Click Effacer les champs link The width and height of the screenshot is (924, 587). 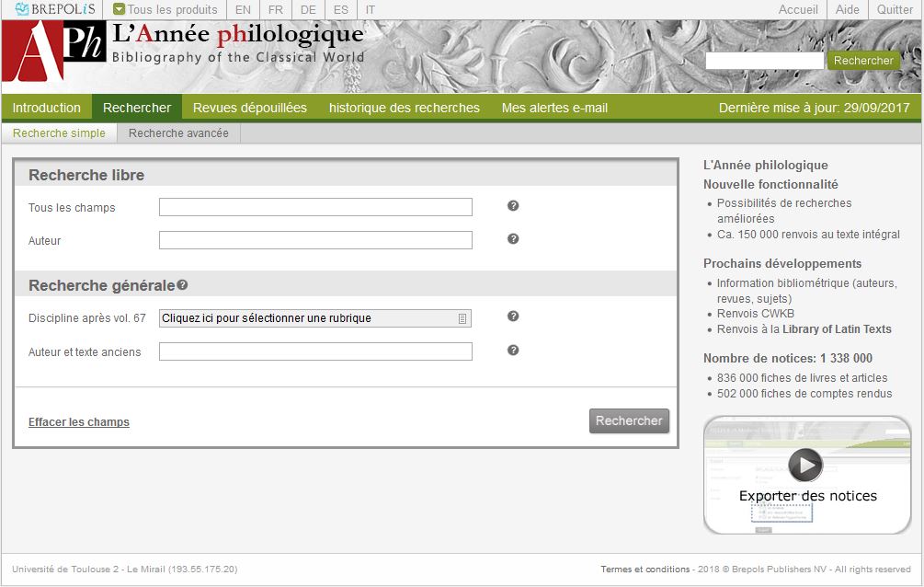(x=79, y=422)
